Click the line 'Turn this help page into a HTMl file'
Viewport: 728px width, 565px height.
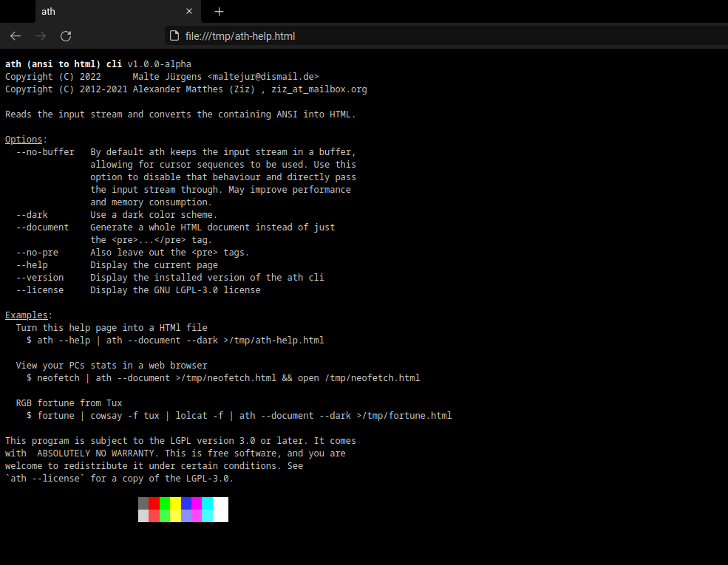coord(112,327)
